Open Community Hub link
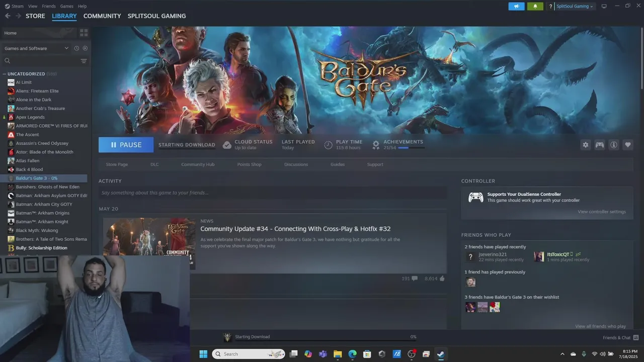 pos(198,164)
